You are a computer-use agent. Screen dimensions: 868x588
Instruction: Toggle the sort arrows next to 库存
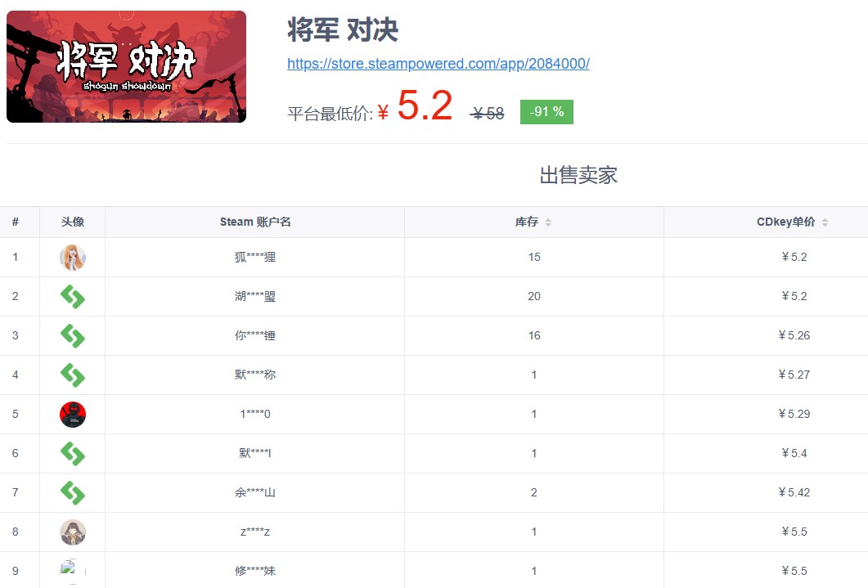tap(548, 222)
